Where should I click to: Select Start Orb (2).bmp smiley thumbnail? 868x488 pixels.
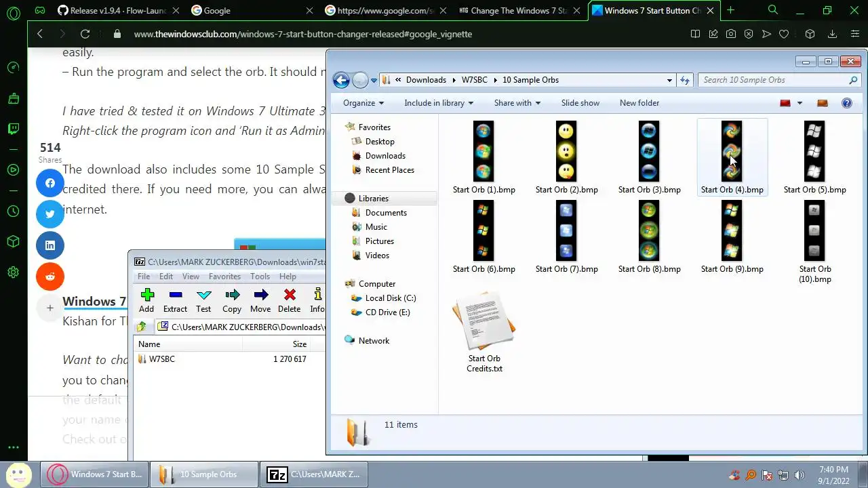pyautogui.click(x=566, y=151)
